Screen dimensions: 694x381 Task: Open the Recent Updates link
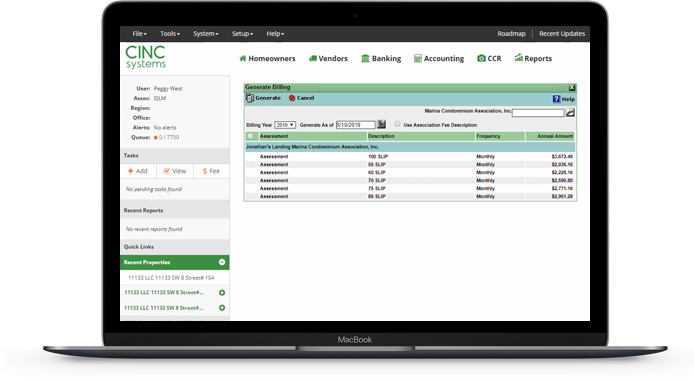click(562, 34)
